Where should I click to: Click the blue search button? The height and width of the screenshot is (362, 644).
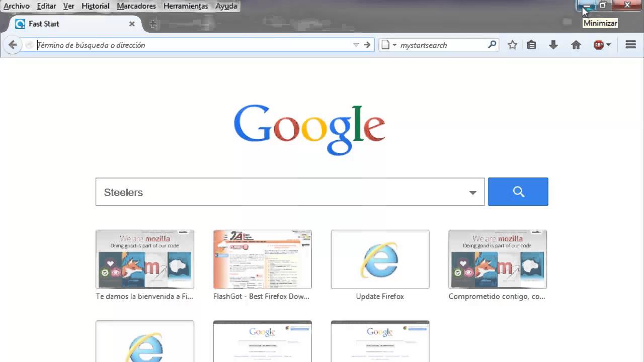518,192
